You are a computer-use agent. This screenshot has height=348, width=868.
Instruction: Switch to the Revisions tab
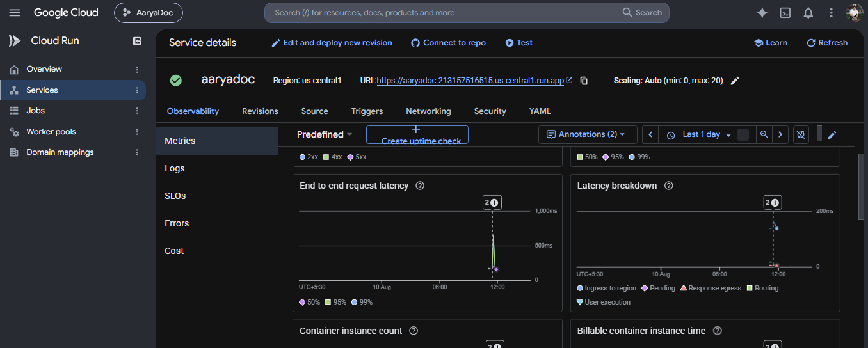point(260,111)
